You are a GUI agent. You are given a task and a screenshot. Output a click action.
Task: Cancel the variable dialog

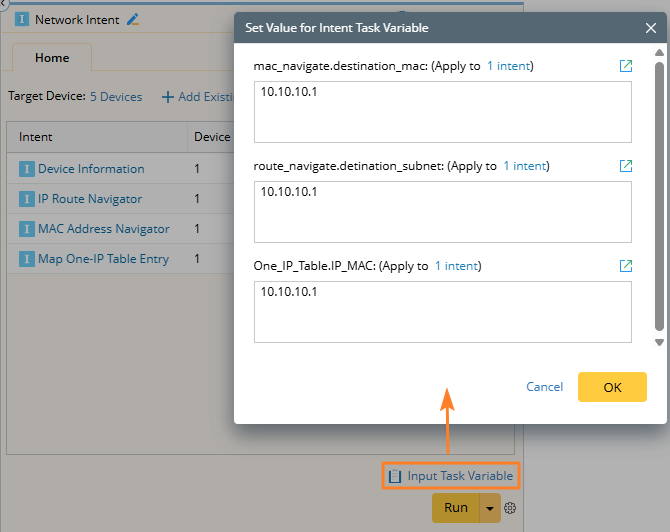(x=544, y=387)
